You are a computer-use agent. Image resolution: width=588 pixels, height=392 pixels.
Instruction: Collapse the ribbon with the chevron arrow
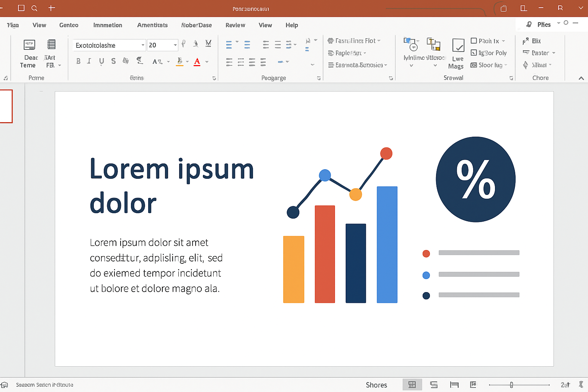pos(581,78)
